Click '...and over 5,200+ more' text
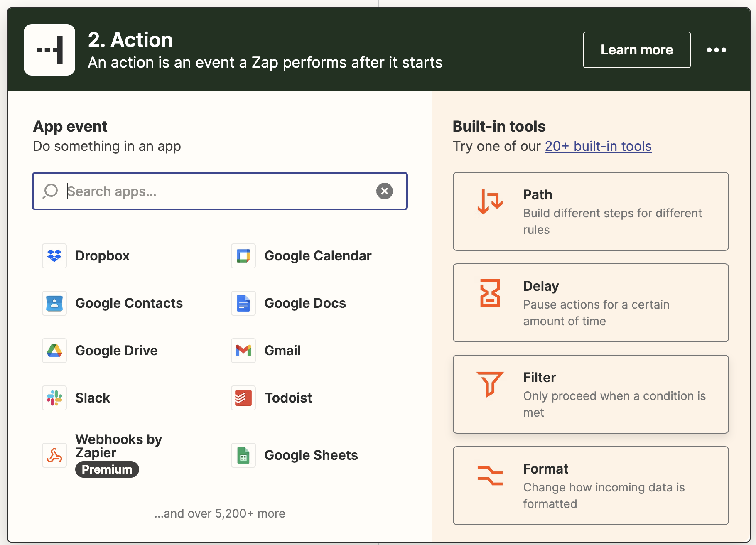 point(220,514)
